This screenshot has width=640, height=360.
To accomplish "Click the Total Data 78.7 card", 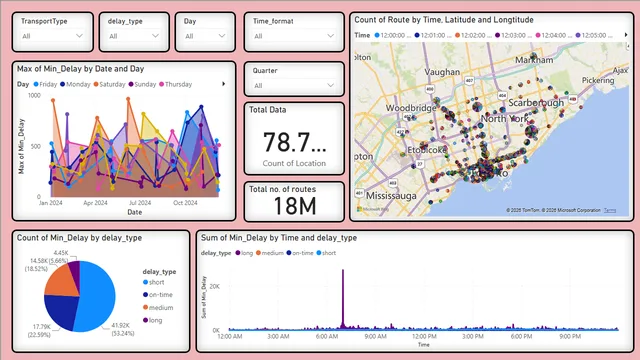I will tap(294, 139).
